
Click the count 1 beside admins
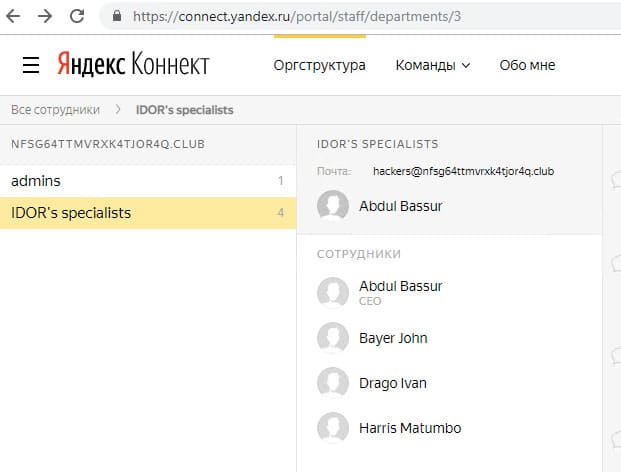(281, 181)
